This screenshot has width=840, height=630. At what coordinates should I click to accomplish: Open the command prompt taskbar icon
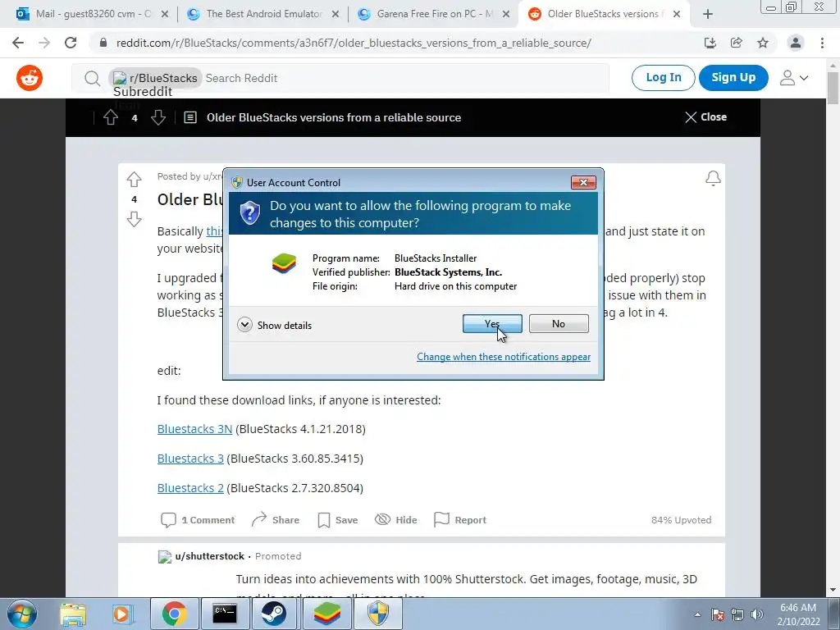(x=225, y=614)
